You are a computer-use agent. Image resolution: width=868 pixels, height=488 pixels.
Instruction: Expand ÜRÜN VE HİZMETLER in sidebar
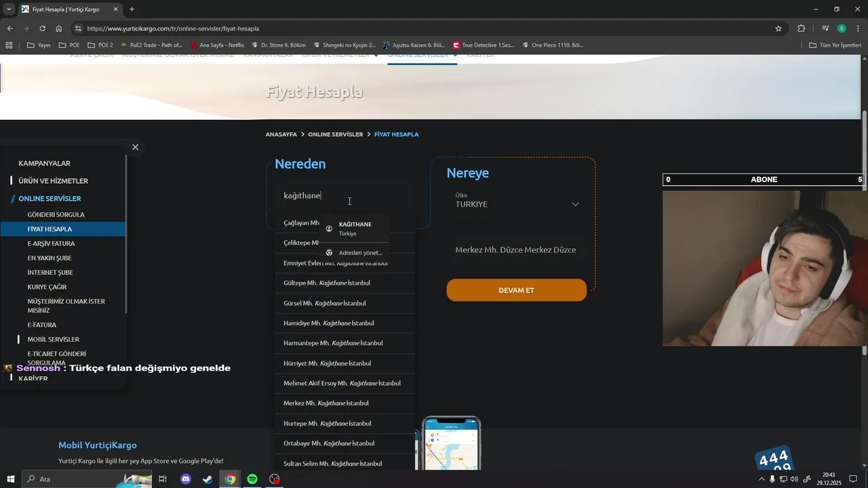53,181
